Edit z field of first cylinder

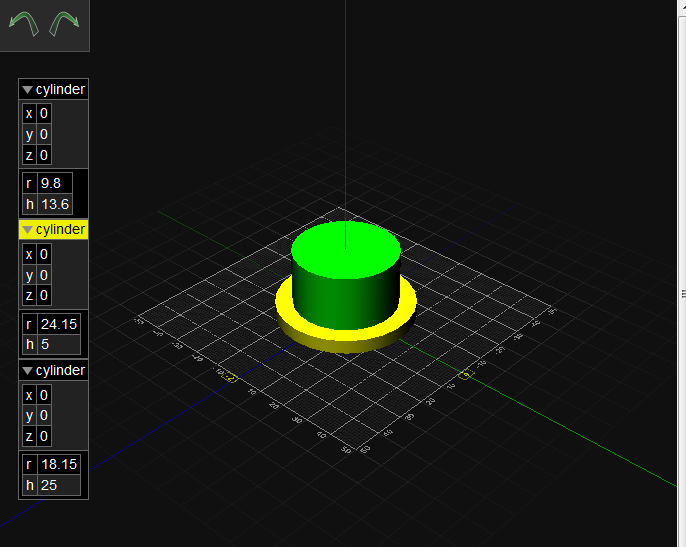pyautogui.click(x=44, y=155)
